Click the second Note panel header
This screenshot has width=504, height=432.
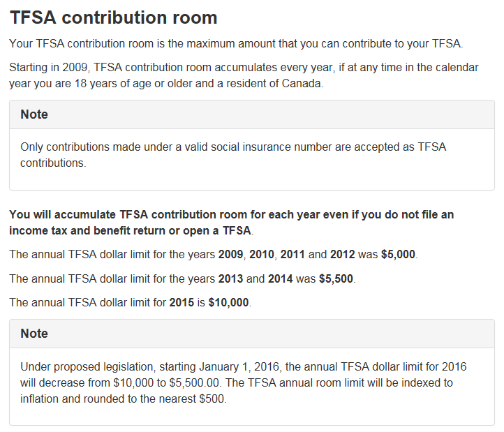point(252,334)
